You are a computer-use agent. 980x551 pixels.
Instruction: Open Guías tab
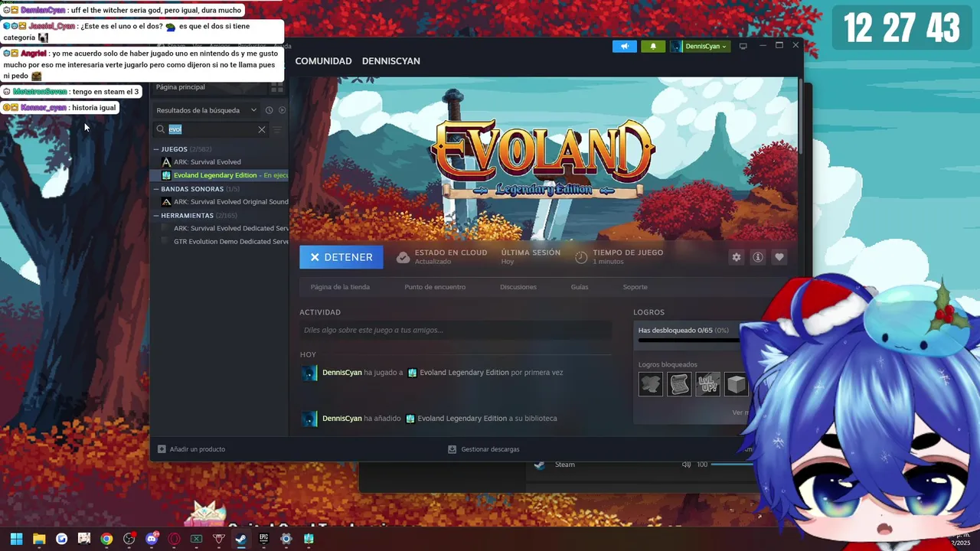[x=580, y=287]
